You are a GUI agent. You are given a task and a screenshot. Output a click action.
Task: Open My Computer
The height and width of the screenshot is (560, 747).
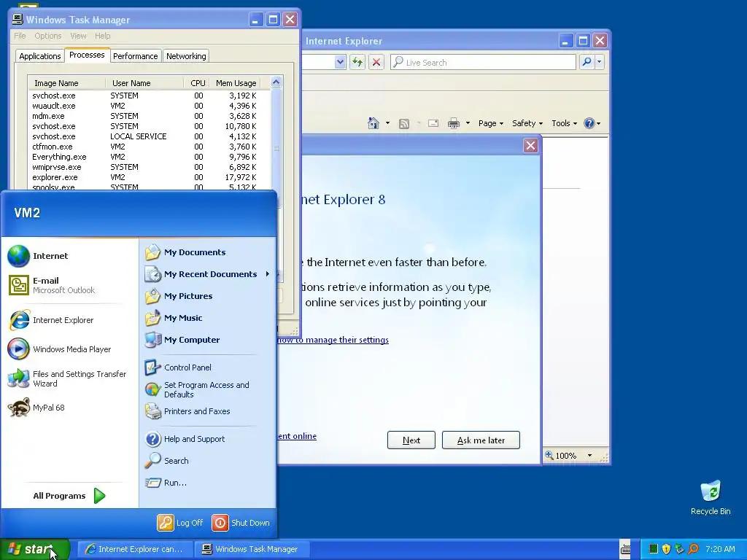click(182, 340)
